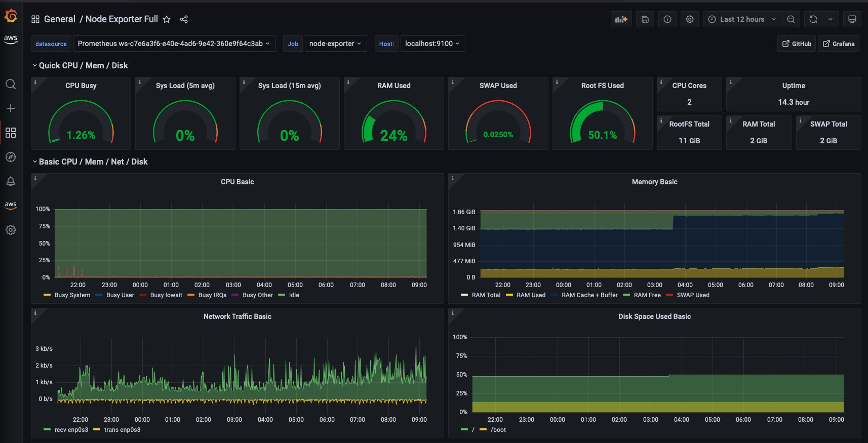
Task: Open dashboard settings gear in top bar
Action: (690, 19)
